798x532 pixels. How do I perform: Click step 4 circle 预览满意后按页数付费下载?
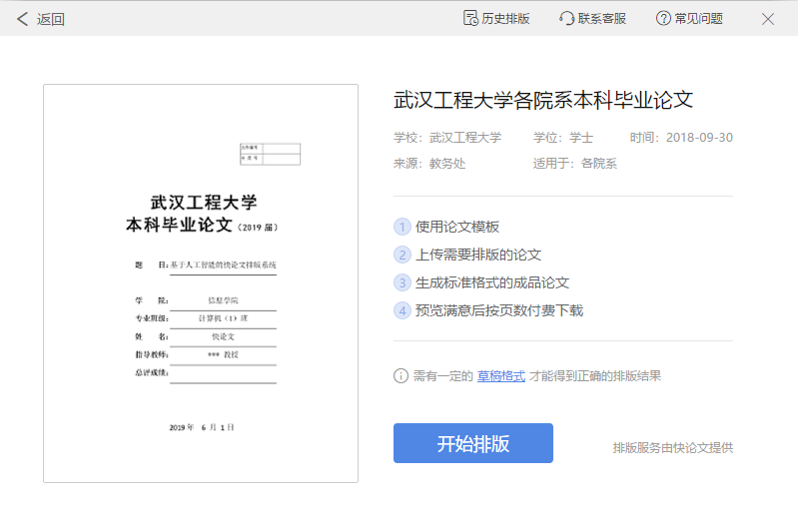[x=402, y=310]
